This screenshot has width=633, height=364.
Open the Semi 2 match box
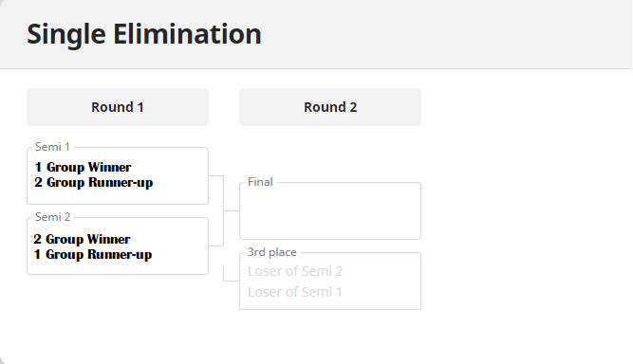pos(118,246)
